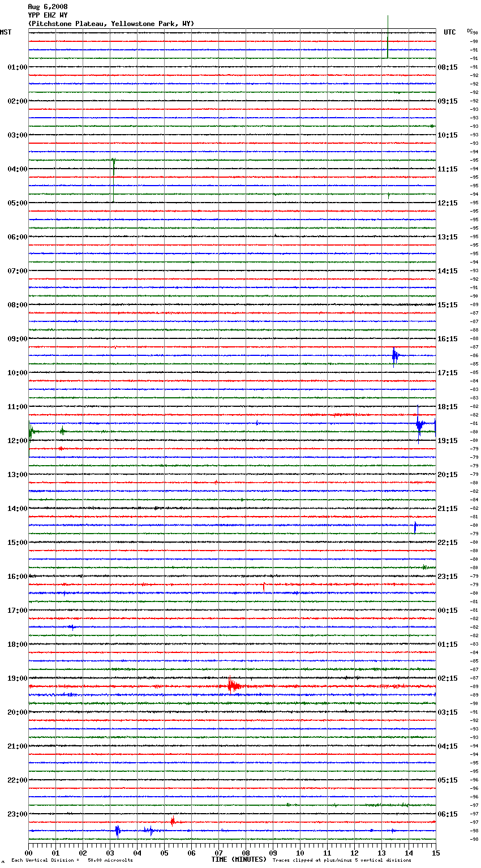Click the TIME (MINUTES) axis title
The width and height of the screenshot is (481, 868).
click(x=239, y=860)
